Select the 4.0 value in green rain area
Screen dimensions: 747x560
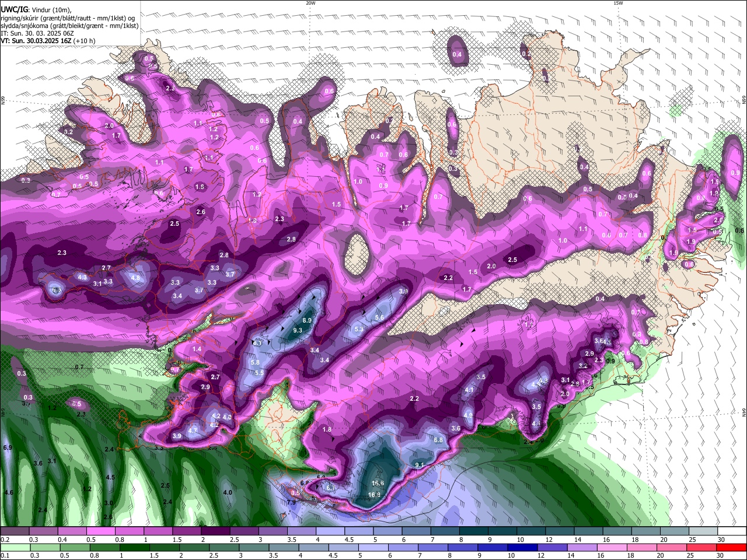228,492
